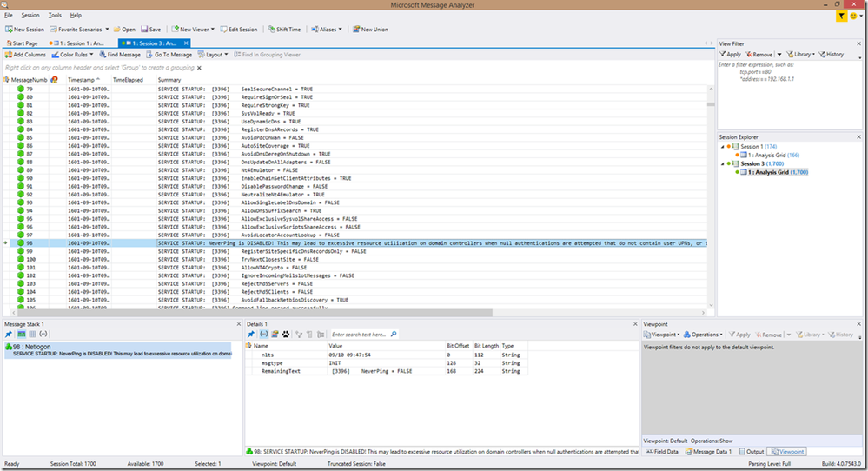Close the Session Explorer panel

858,137
